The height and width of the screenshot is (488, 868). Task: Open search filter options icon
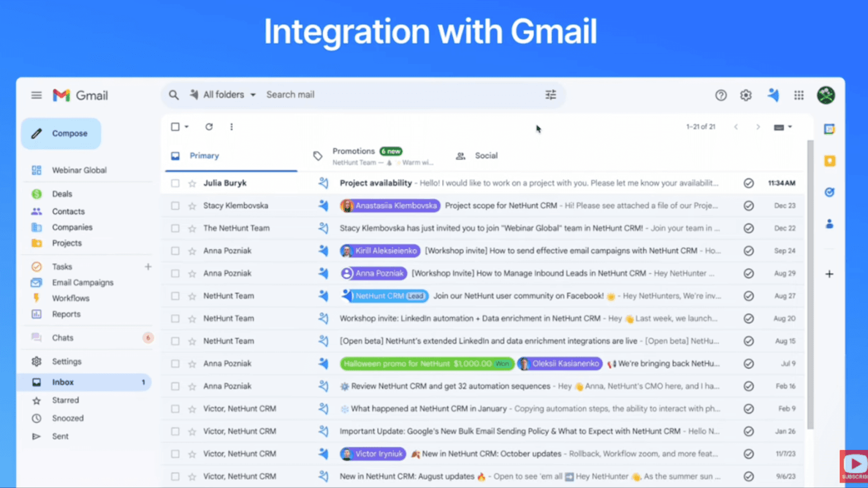(x=551, y=95)
